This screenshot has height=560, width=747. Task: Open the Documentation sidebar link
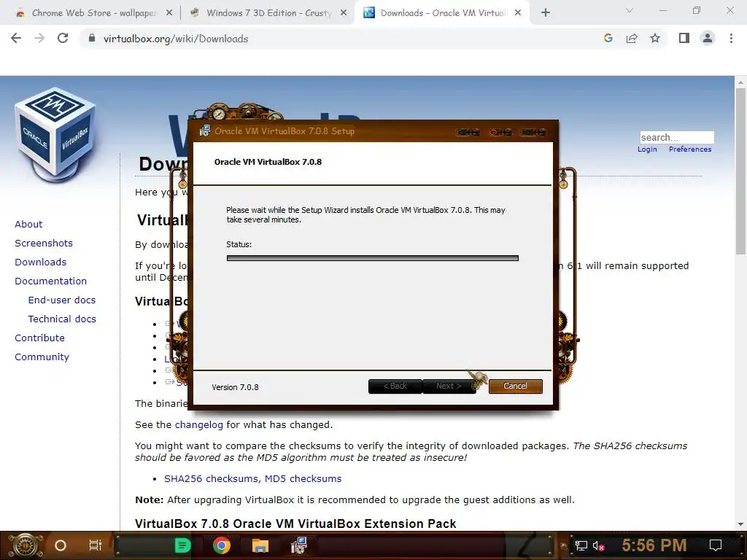click(50, 281)
